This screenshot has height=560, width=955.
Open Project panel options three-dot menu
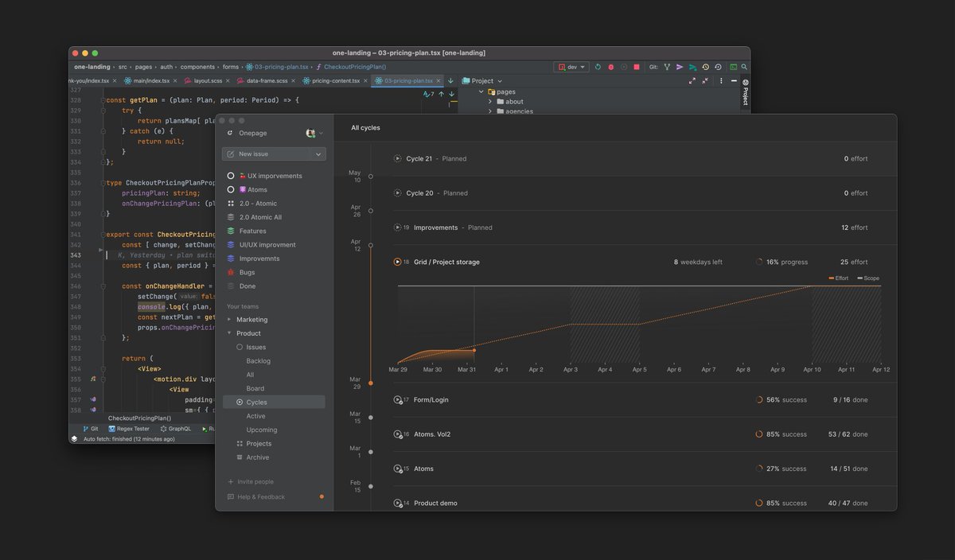[721, 81]
